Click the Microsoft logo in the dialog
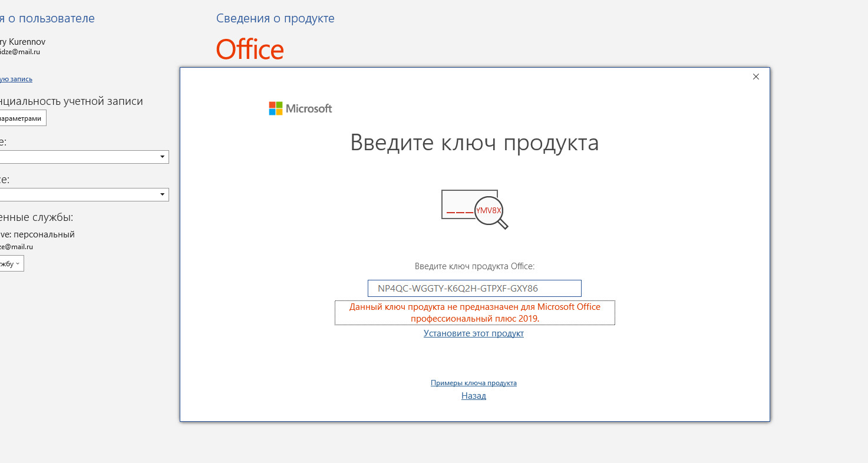The width and height of the screenshot is (868, 463). 301,108
